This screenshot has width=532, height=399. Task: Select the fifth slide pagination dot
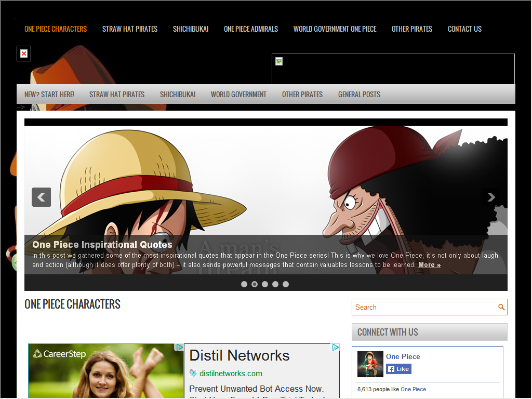pyautogui.click(x=286, y=284)
